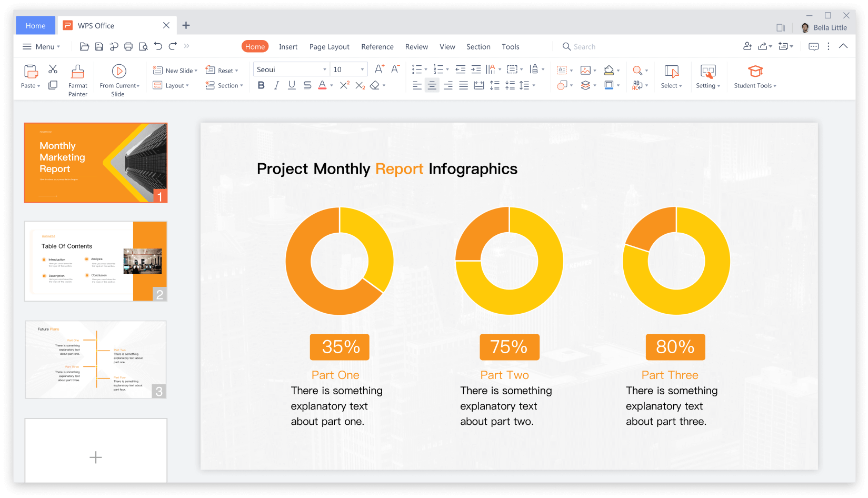Screen dimensions: 868x498
Task: Open the font color swatch
Action: point(322,85)
